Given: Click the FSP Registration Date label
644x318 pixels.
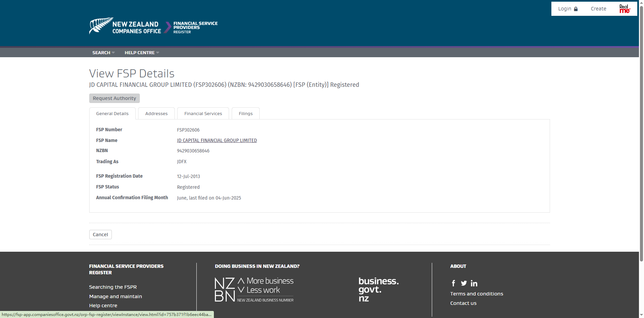Looking at the screenshot, I should click(119, 176).
